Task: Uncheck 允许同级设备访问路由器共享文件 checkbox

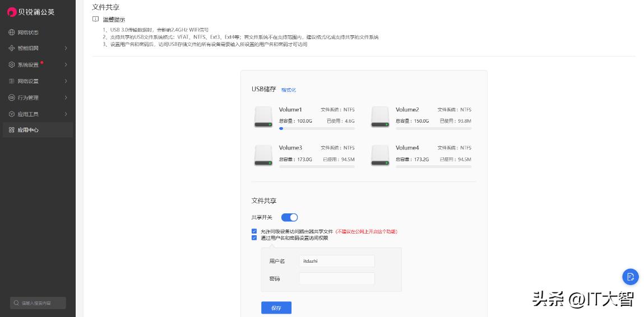Action: (x=254, y=231)
